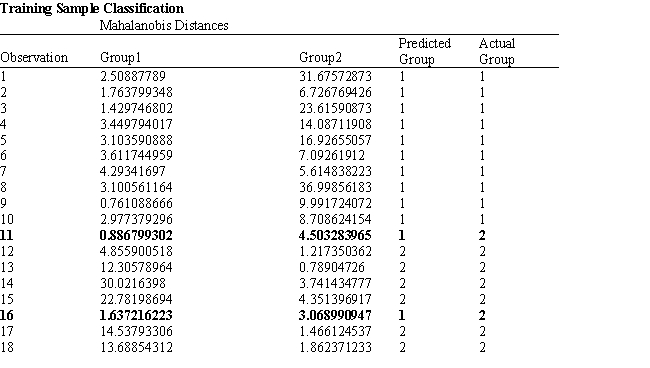
Task: Select Group1 value 14.53793306
Action: (136, 332)
